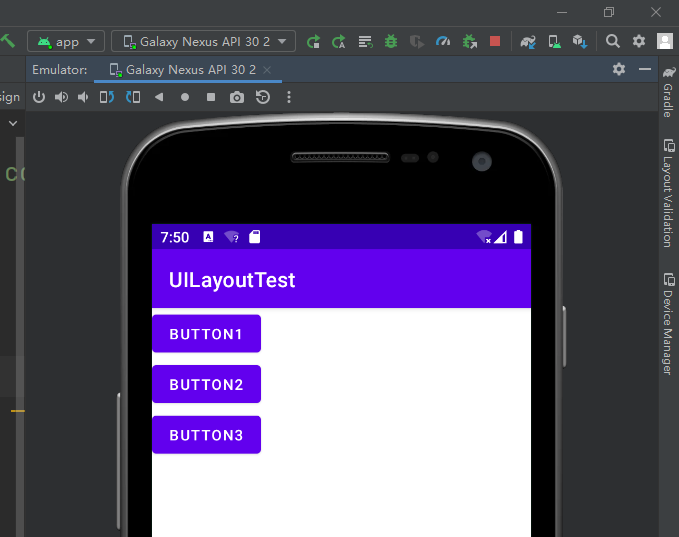Open the Device Manager toolbar icon
Viewport: 679px width, 537px height.
point(554,42)
